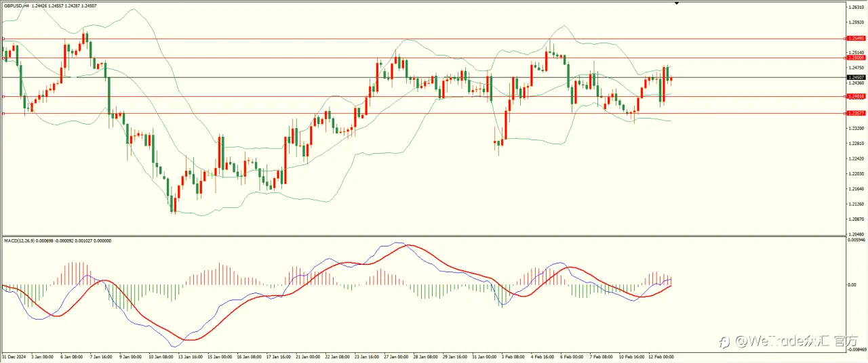Click the 13 Jan 16:00 time label
868x363 pixels.
tap(191, 356)
